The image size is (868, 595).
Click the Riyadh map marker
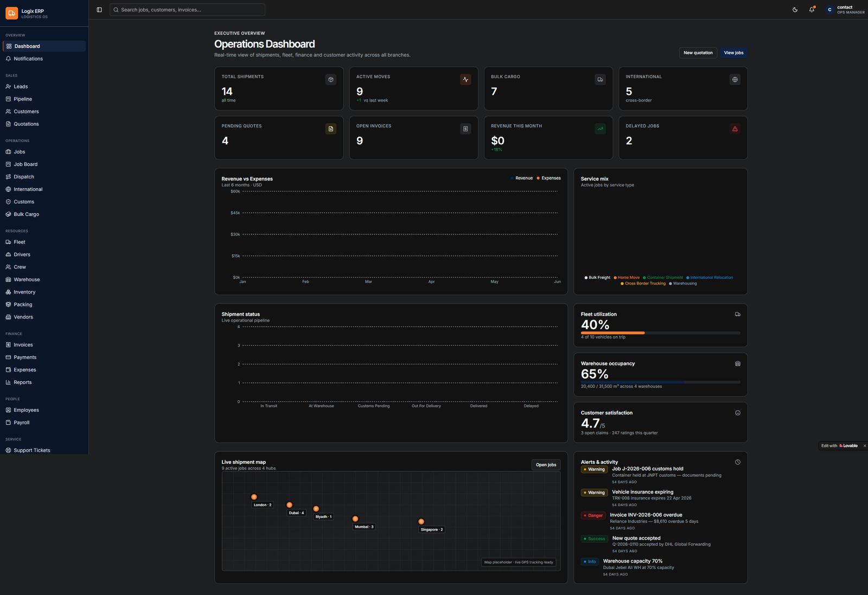tap(316, 509)
